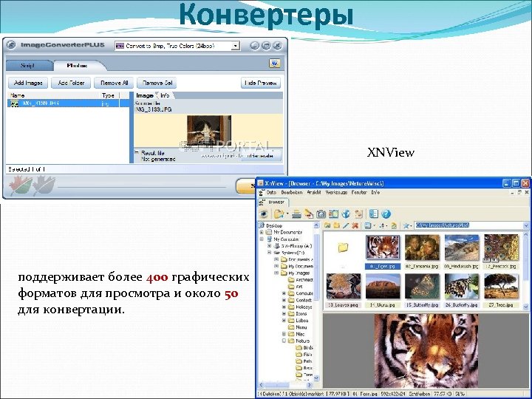
Task: Click the Remove All button
Action: coord(114,83)
